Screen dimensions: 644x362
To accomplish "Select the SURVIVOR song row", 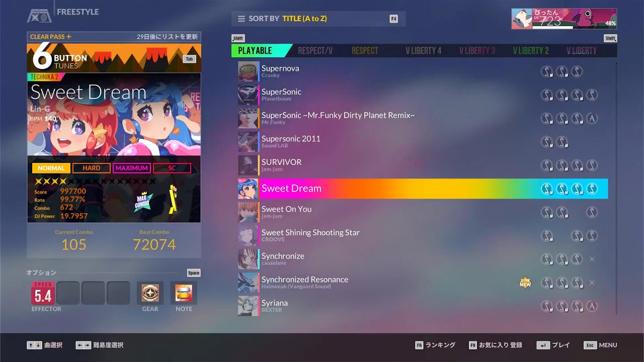I will 423,165.
